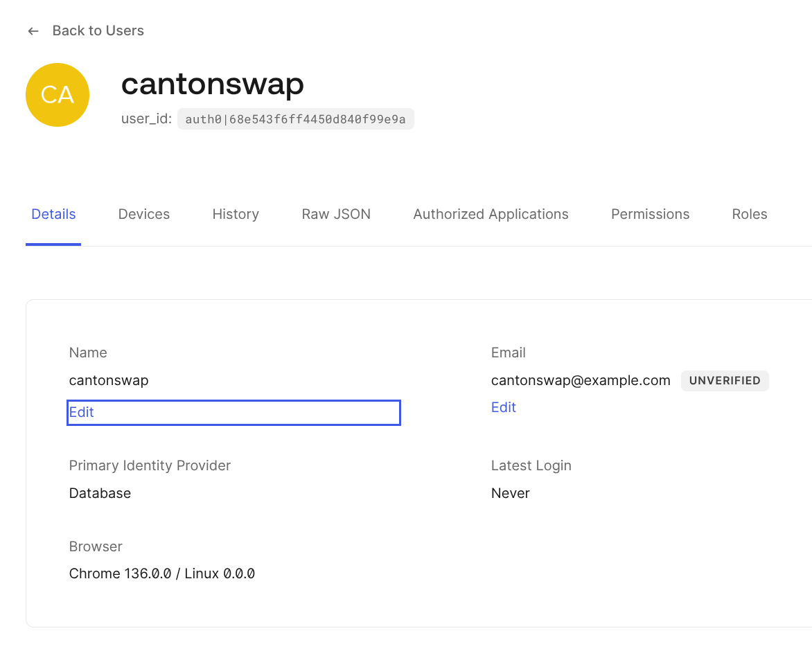Click the UNVERIFIED email badge
This screenshot has height=651, width=812.
(725, 380)
